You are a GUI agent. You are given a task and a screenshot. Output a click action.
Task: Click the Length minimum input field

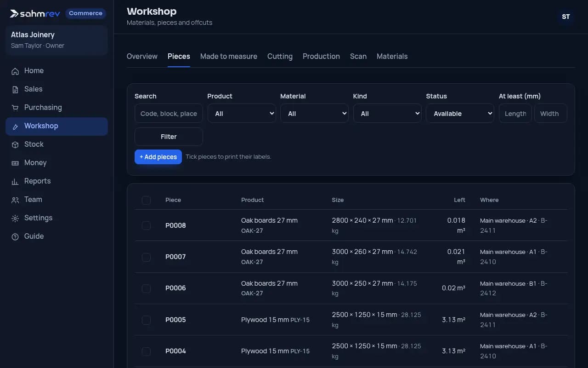pos(515,113)
